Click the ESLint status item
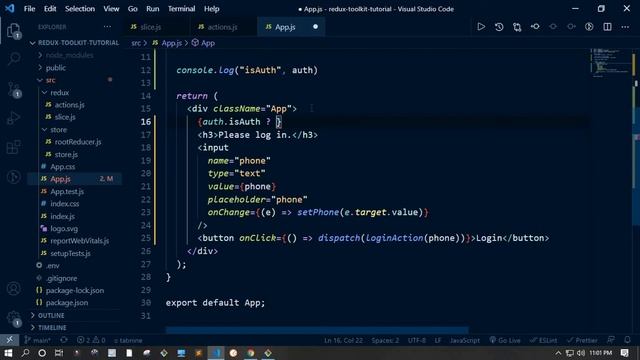The image size is (640, 360). [x=543, y=340]
